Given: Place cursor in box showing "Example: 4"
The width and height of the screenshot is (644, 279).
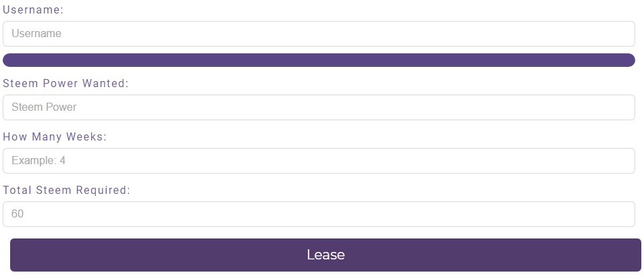Looking at the screenshot, I should (319, 161).
